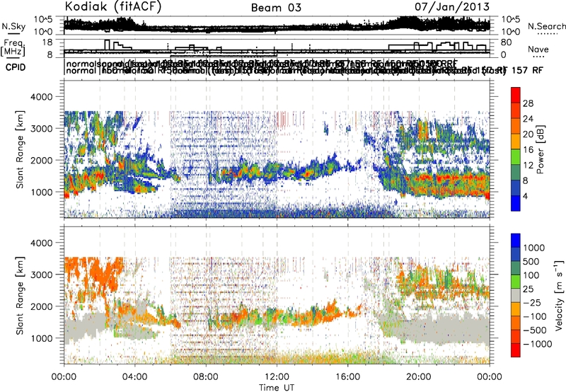This screenshot has width=566, height=392.
Task: Click the '16' tick on the power colorbar
Action: click(x=528, y=150)
